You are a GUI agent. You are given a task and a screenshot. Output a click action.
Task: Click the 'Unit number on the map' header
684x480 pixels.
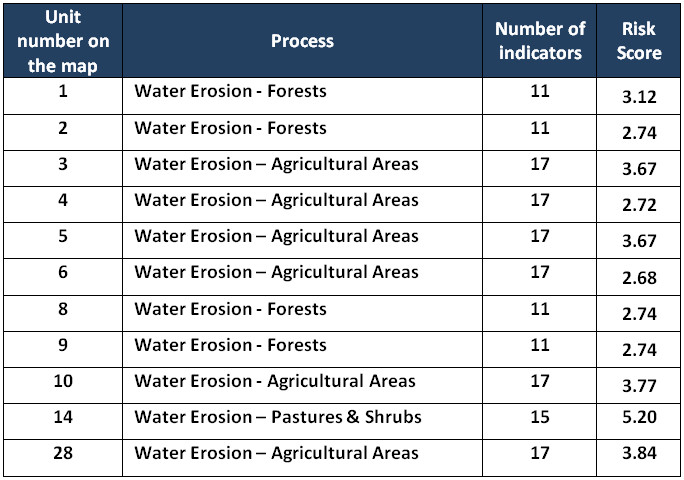62,41
